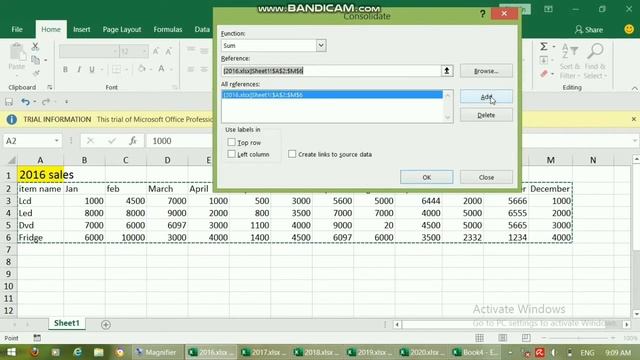Click the Save icon in Quick Access toolbar
The image size is (640, 360).
[9, 102]
